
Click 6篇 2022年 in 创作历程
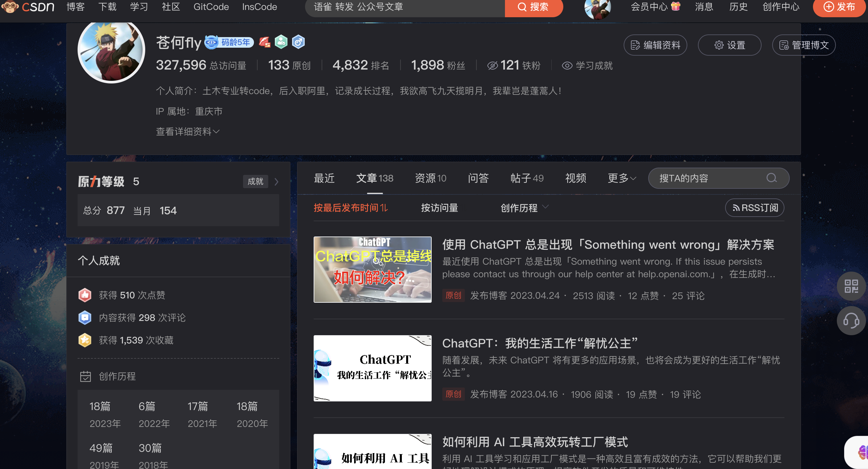point(154,415)
